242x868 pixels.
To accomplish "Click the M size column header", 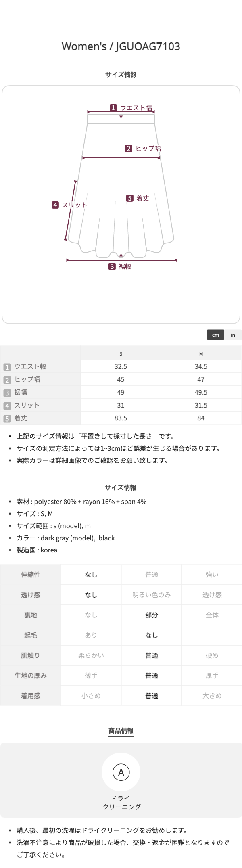I will click(201, 353).
